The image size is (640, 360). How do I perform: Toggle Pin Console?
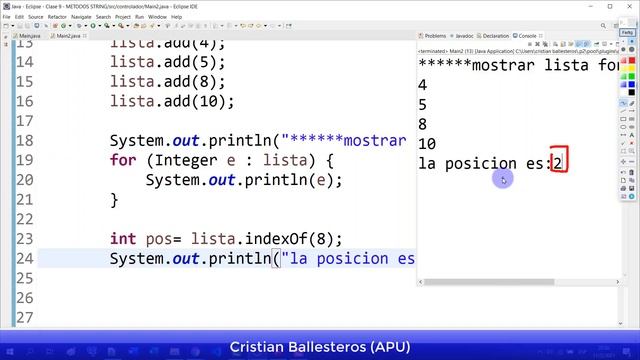(x=596, y=44)
